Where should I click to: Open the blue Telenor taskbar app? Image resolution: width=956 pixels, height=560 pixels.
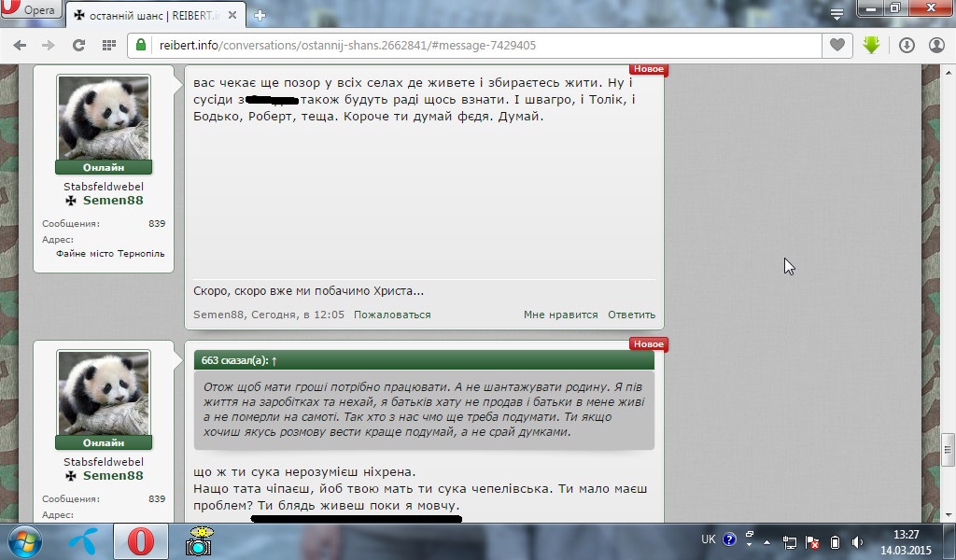pyautogui.click(x=83, y=541)
